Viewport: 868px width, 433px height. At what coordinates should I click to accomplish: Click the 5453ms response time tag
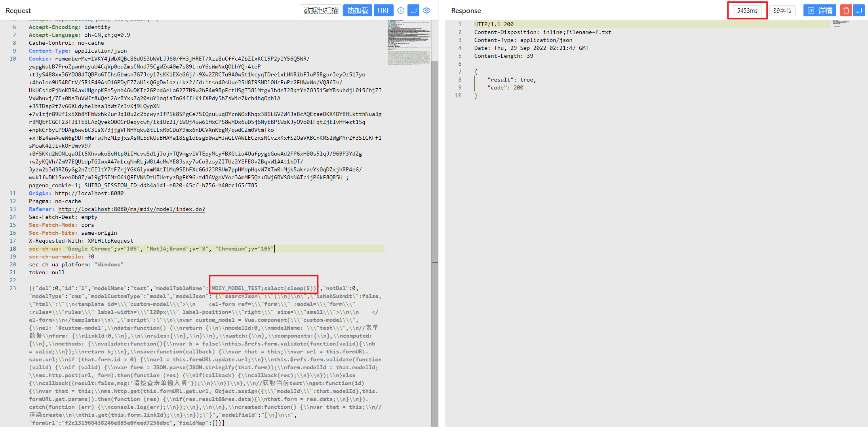(747, 11)
